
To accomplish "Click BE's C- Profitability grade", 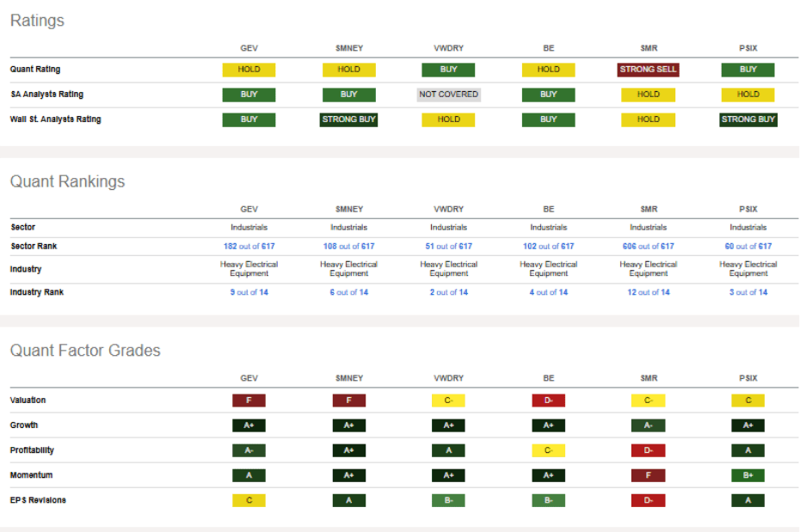I will tap(548, 450).
